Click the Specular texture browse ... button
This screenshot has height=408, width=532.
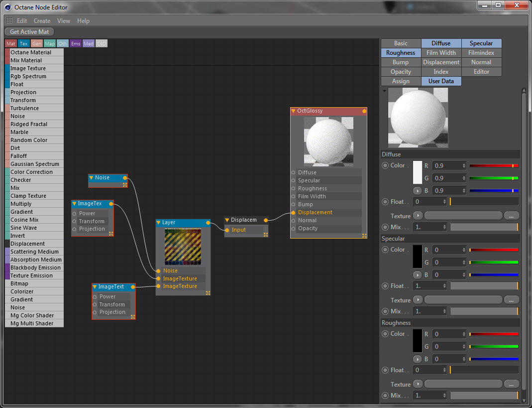tap(511, 300)
